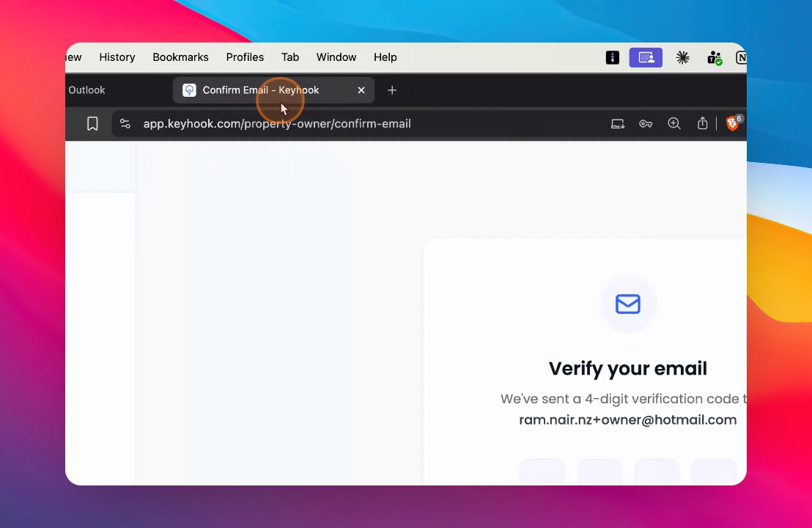
Task: Open the Notion menu bar icon
Action: click(741, 57)
